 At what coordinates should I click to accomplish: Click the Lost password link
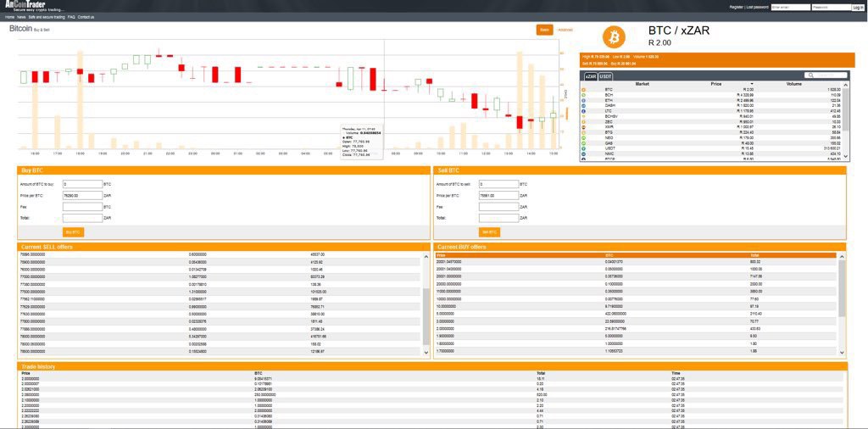[x=757, y=7]
